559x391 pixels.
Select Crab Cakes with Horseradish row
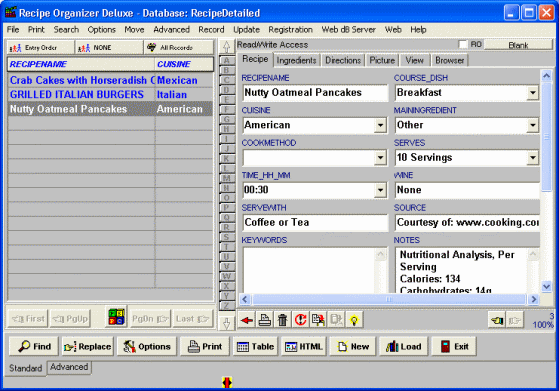coord(111,81)
